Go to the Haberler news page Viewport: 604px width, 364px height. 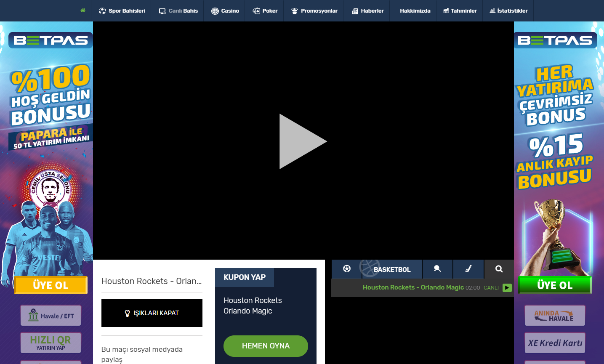coord(367,11)
